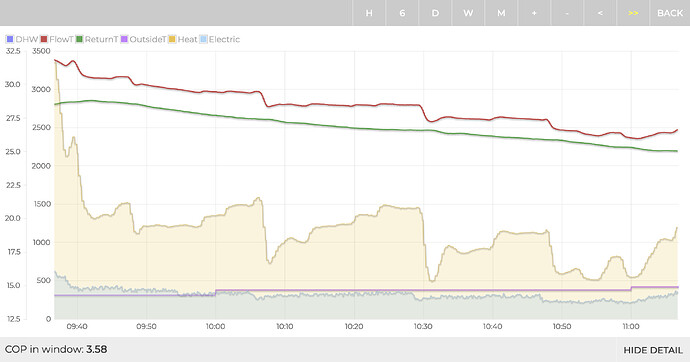Pan left with the < arrow

pos(600,13)
